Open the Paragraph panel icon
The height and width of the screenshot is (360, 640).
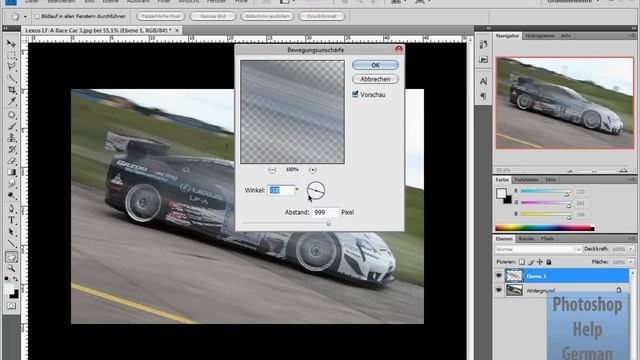pos(483,96)
